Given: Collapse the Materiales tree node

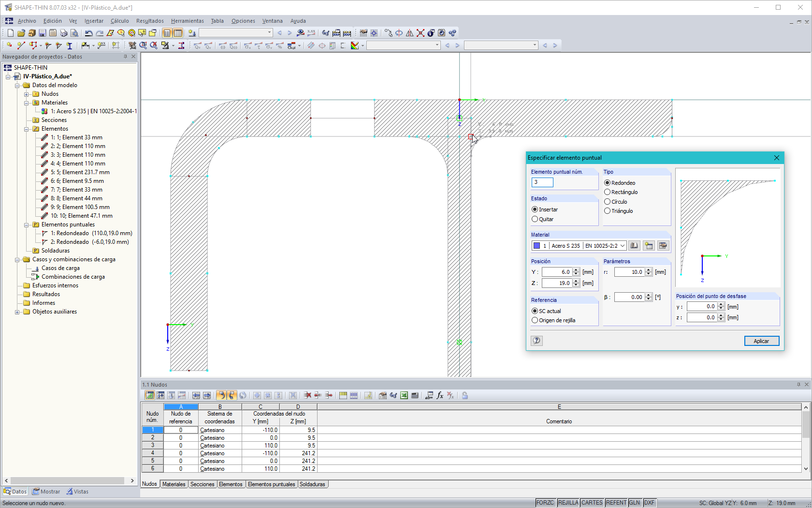Looking at the screenshot, I should 27,103.
